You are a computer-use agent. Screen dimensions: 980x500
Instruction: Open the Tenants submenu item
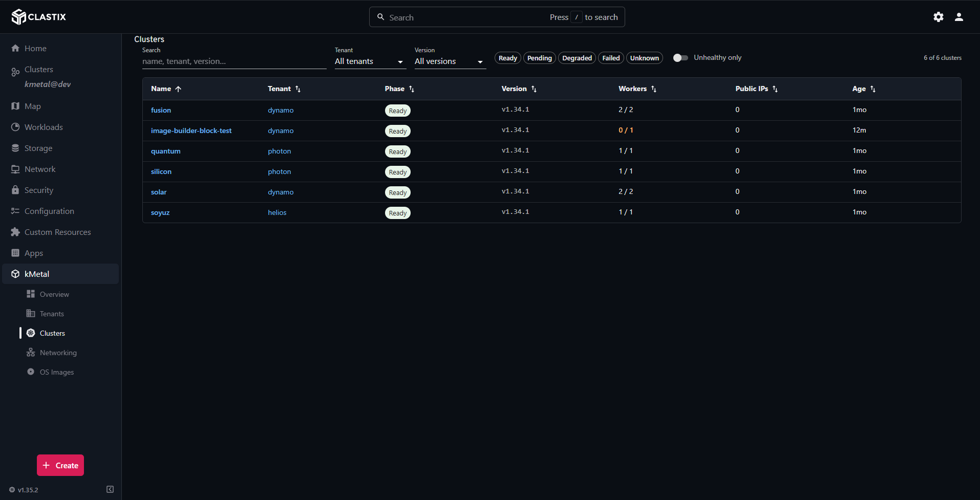point(52,314)
